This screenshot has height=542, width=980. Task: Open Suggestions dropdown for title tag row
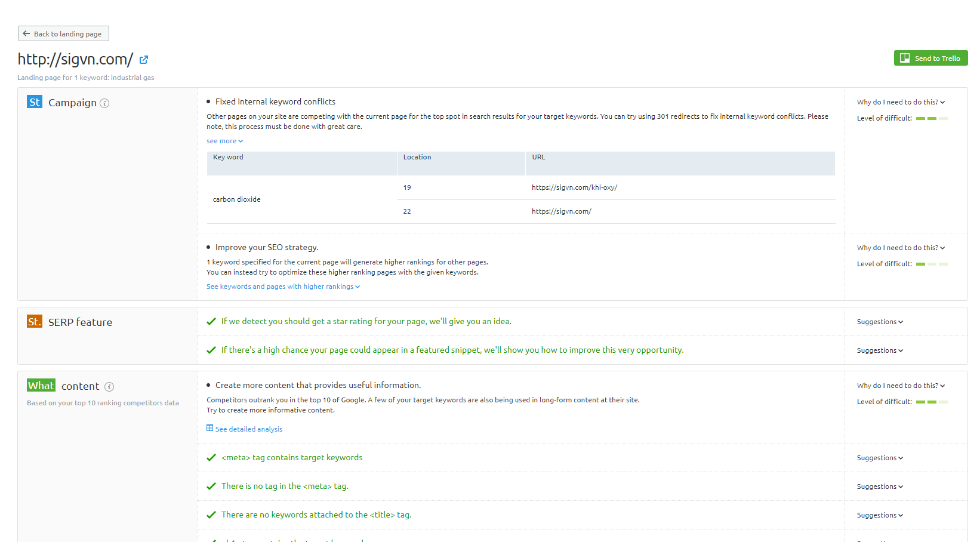[880, 516]
